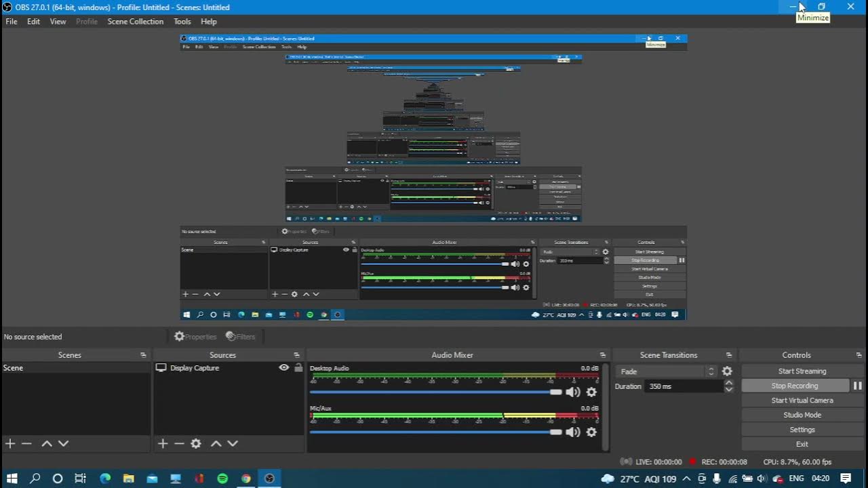Open Microsoft Edge from the taskbar
Viewport: 868px width, 488px height.
(105, 479)
